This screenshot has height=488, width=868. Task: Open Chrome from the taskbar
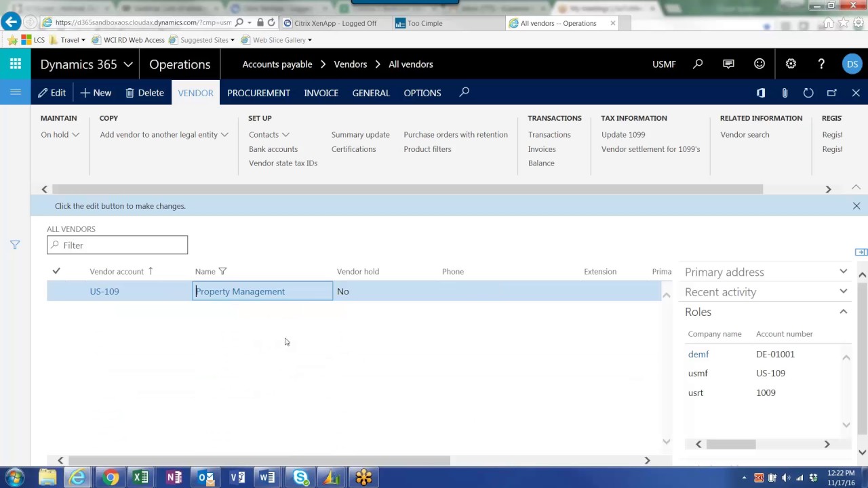coord(111,478)
